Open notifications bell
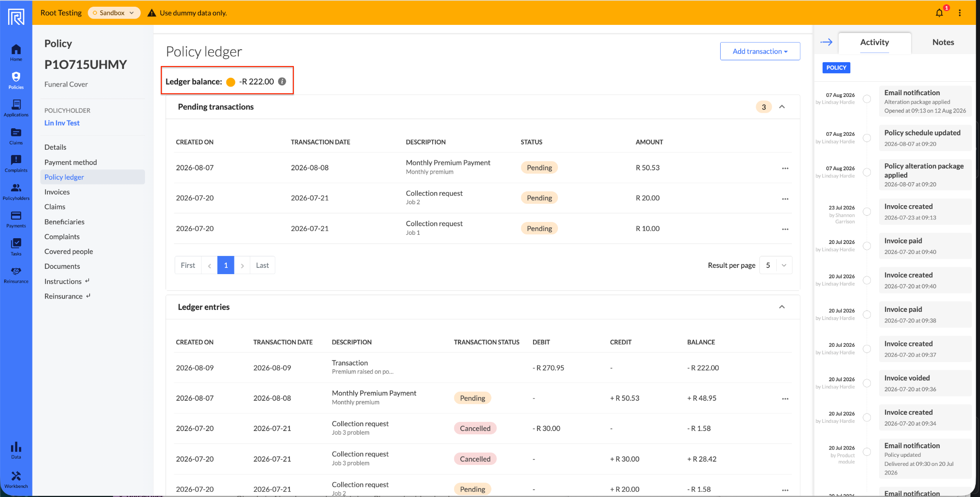This screenshot has height=497, width=980. point(939,13)
